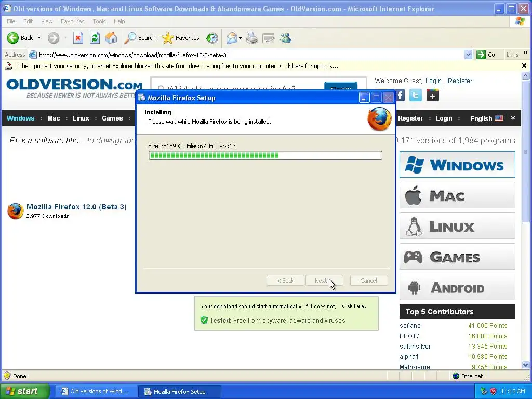The width and height of the screenshot is (532, 399).
Task: Click the Messenger people toolbar icon
Action: (x=285, y=38)
